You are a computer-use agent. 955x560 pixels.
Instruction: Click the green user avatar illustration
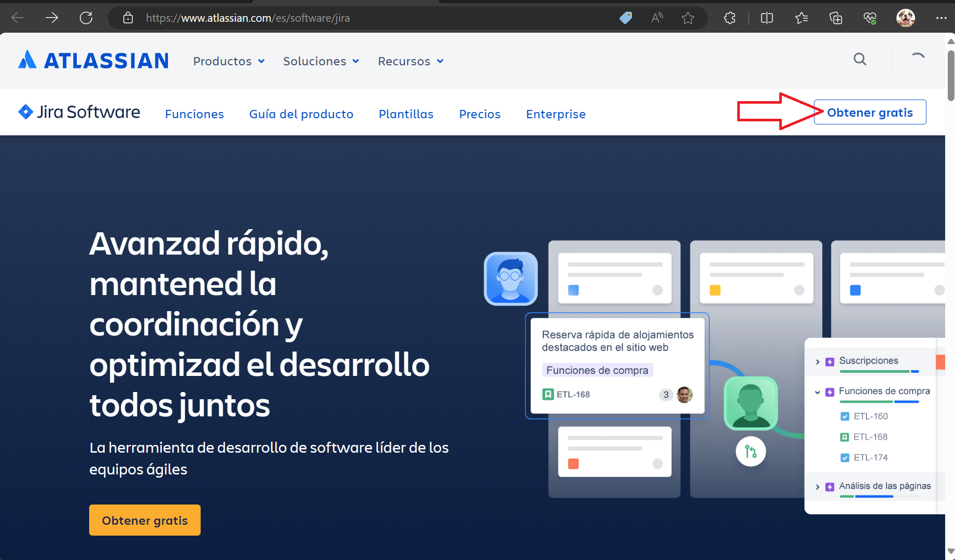tap(751, 403)
